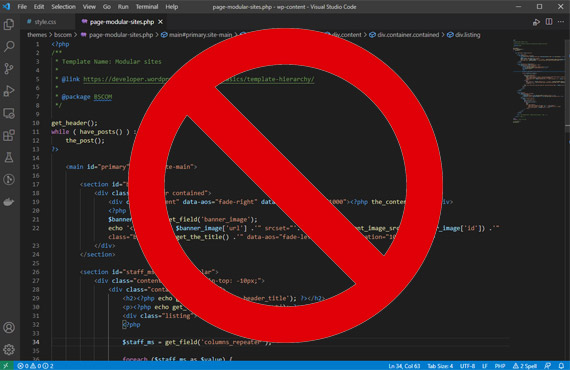Click the page-modular-sites.php breadcrumb

click(x=117, y=35)
